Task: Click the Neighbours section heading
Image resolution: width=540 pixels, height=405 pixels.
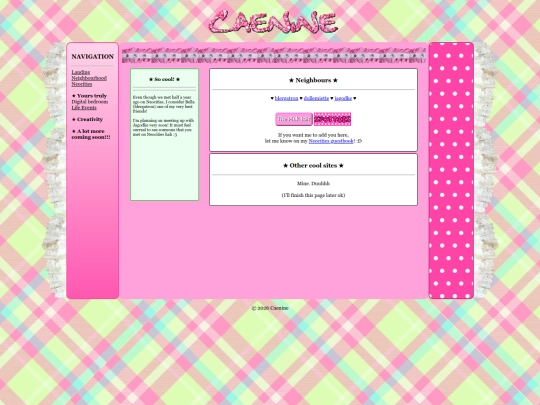Action: [x=313, y=80]
